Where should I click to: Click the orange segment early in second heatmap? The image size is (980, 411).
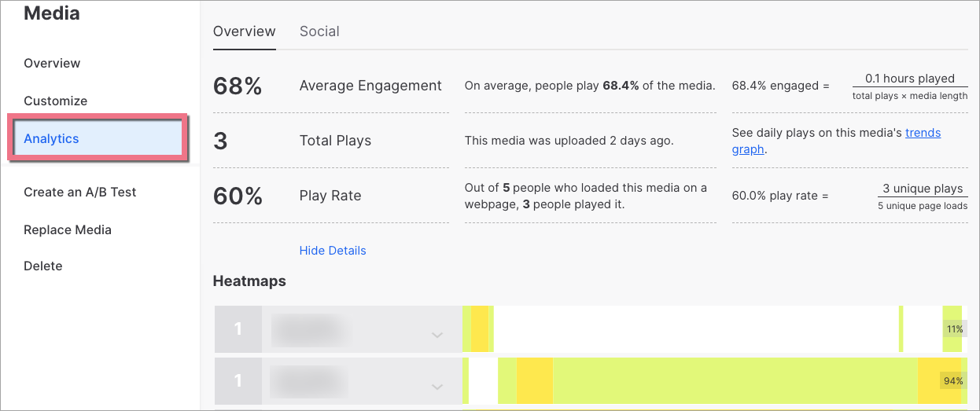click(x=535, y=381)
